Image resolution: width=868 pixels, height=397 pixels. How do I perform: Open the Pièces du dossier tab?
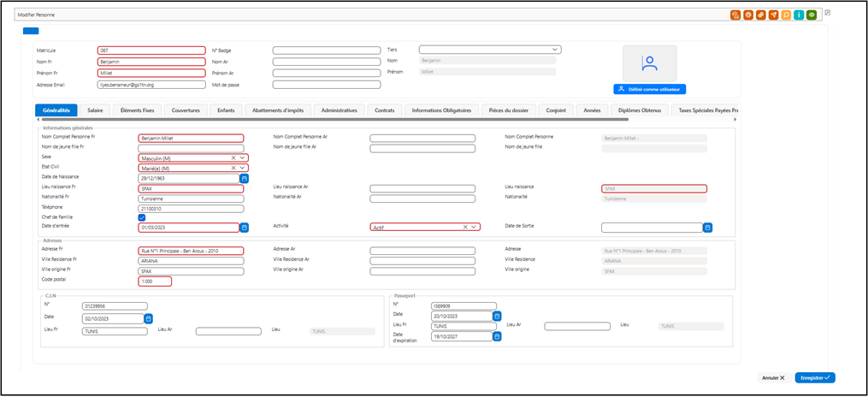(x=509, y=110)
